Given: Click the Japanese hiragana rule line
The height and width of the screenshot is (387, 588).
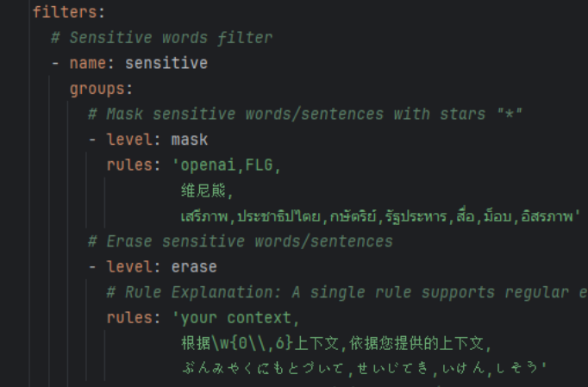Looking at the screenshot, I should click(362, 369).
